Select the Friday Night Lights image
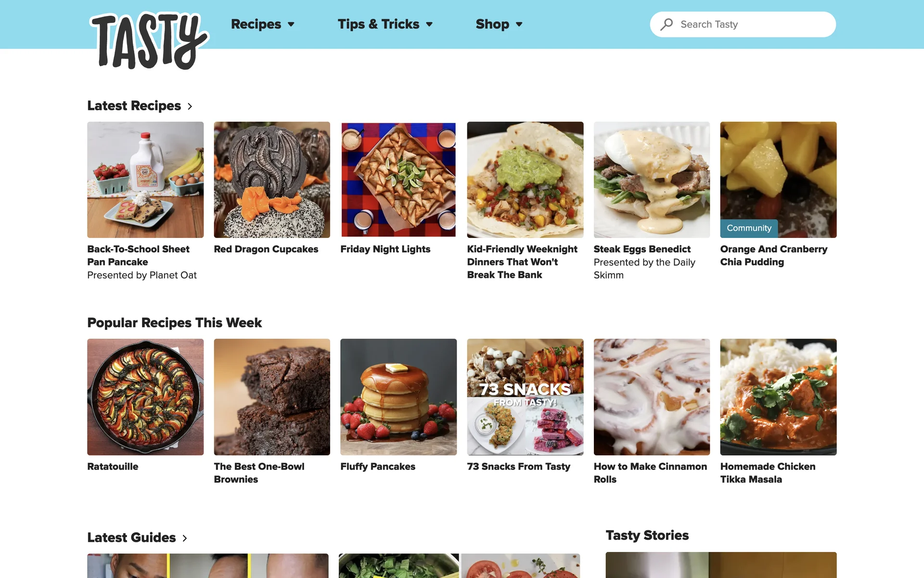This screenshot has width=924, height=578. click(x=398, y=180)
